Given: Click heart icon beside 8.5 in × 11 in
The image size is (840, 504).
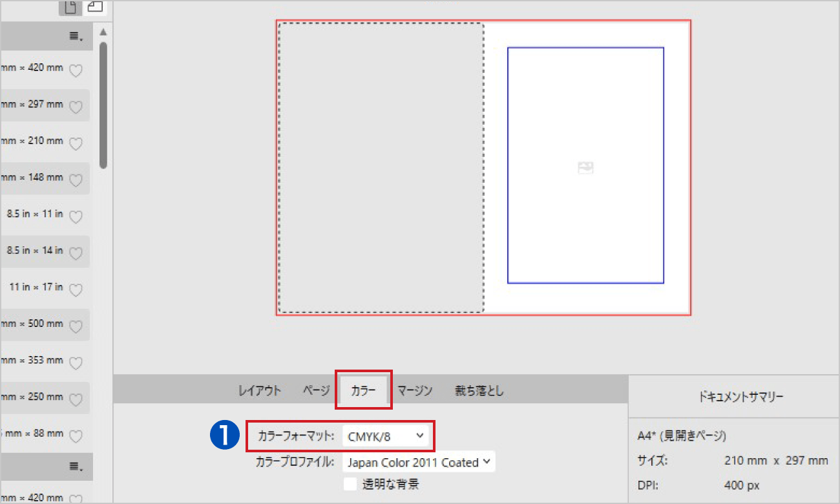Looking at the screenshot, I should coord(76,216).
